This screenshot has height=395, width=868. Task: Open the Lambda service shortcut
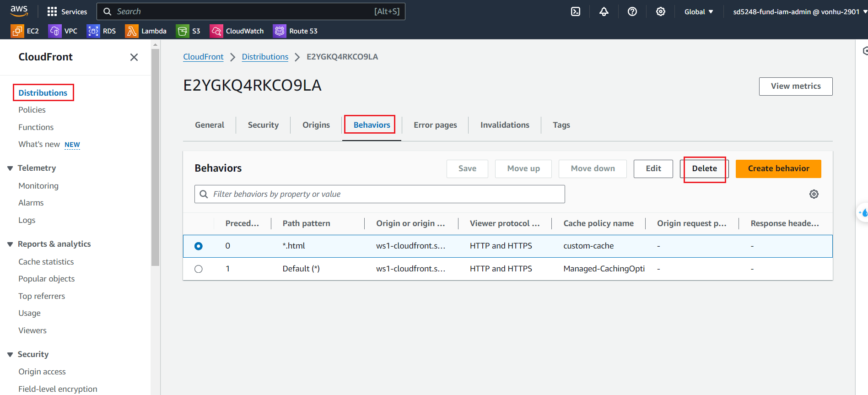click(146, 31)
